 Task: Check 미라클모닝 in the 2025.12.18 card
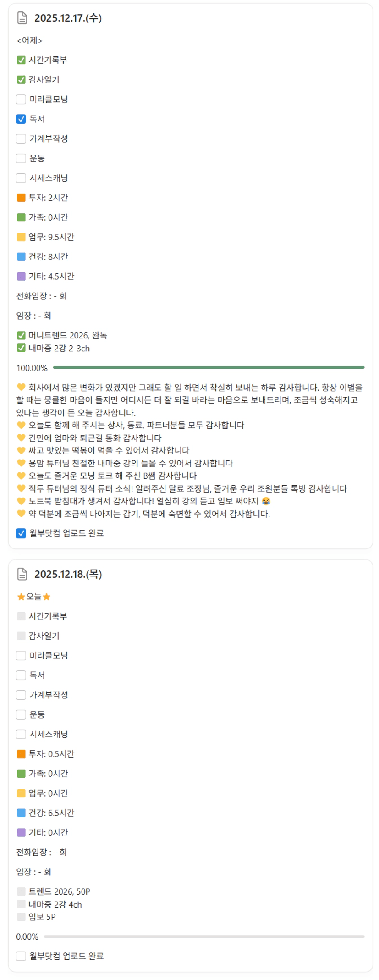[x=21, y=656]
